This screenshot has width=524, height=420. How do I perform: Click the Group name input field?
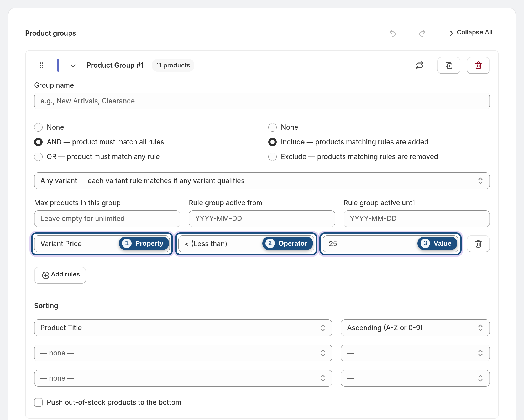click(262, 101)
